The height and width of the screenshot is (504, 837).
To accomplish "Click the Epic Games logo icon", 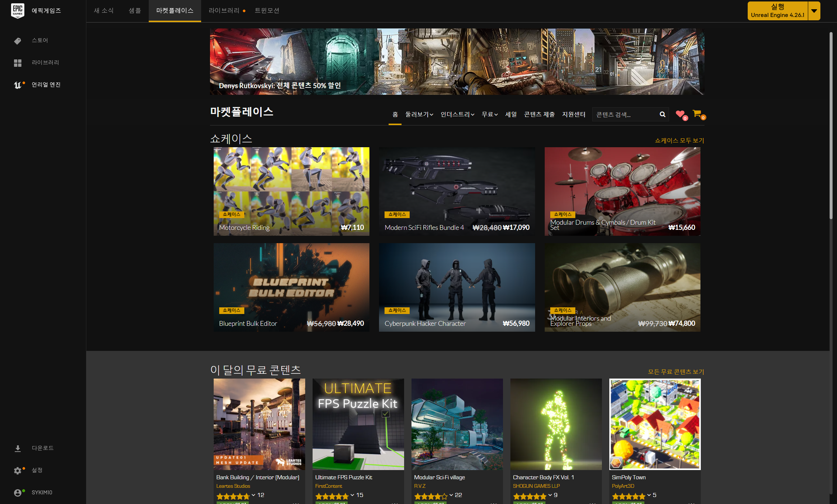I will tap(17, 11).
